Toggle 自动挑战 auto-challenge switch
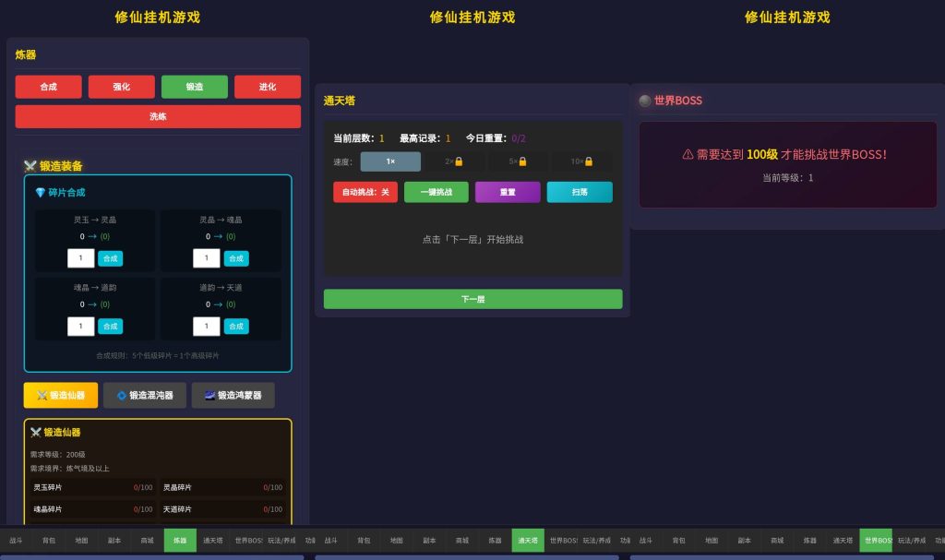This screenshot has width=945, height=560. tap(365, 192)
